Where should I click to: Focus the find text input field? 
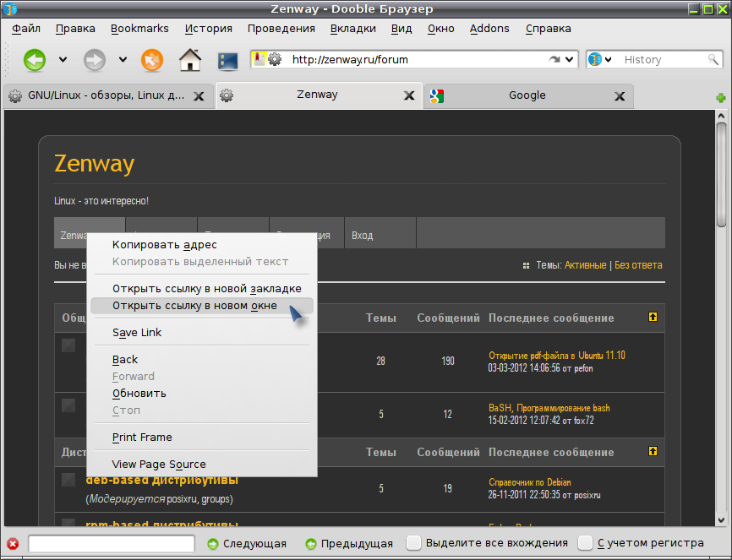pos(112,544)
